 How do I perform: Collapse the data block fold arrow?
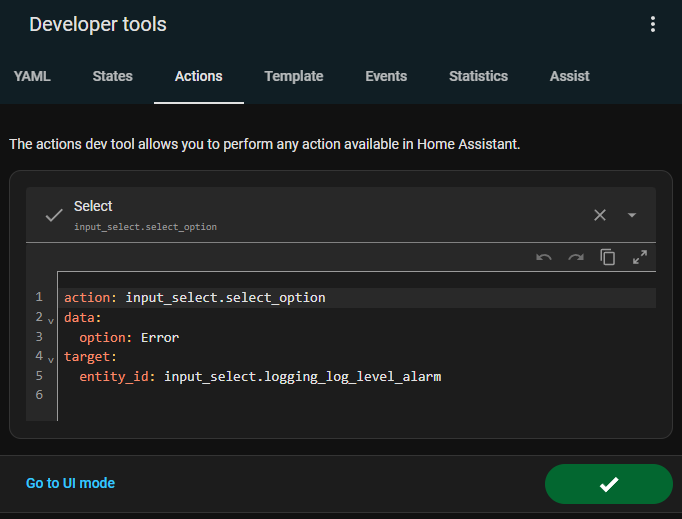tap(51, 320)
